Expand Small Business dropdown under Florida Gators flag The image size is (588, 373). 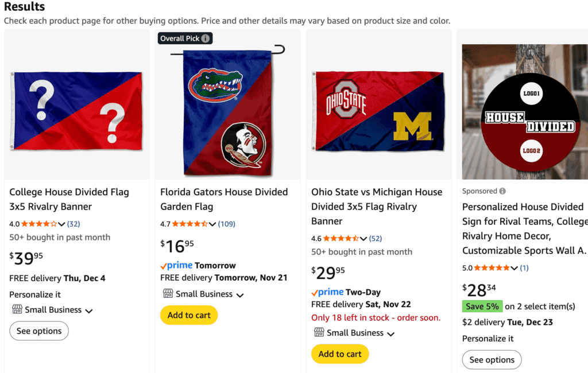tap(240, 295)
